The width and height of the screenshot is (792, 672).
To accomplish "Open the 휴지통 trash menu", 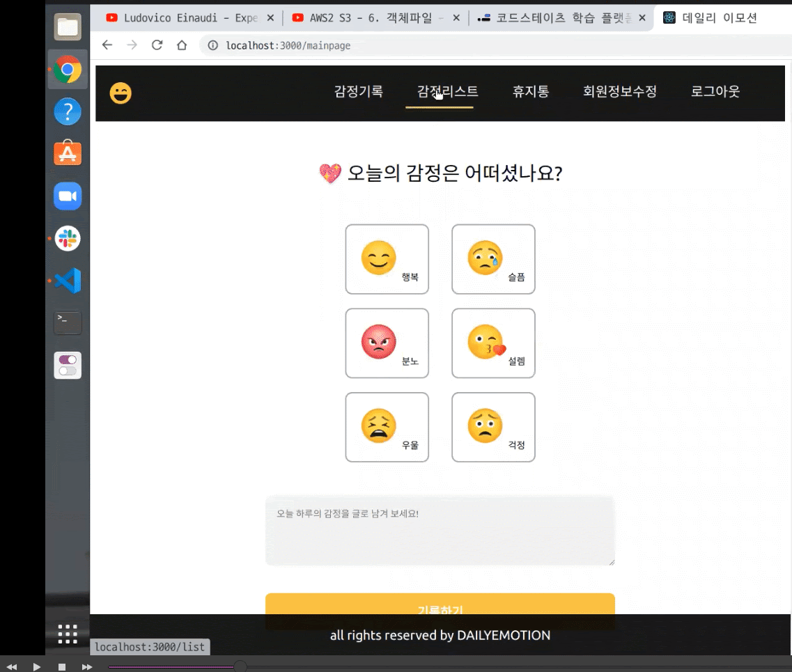I will tap(531, 91).
